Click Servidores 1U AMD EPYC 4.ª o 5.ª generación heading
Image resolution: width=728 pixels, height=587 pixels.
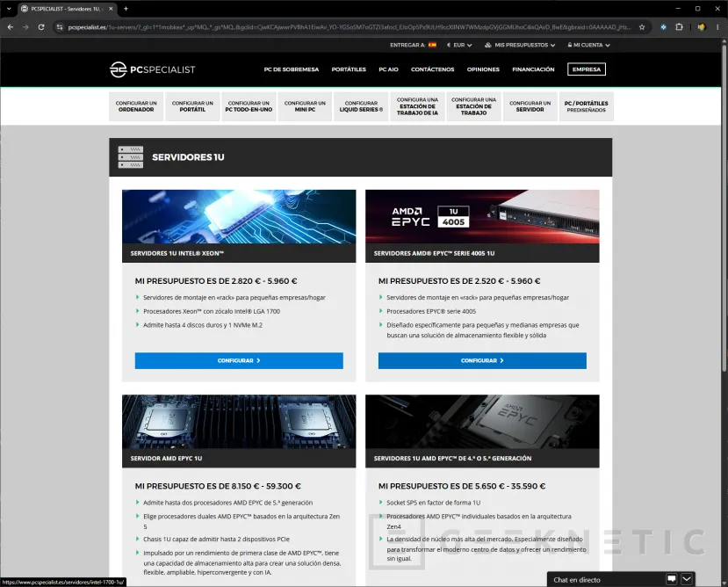[x=452, y=458]
